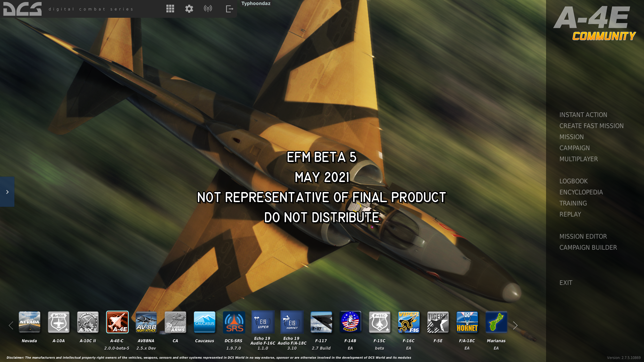This screenshot has width=644, height=362.
Task: Click the version number 2.7.5.10869 text
Action: tap(624, 358)
